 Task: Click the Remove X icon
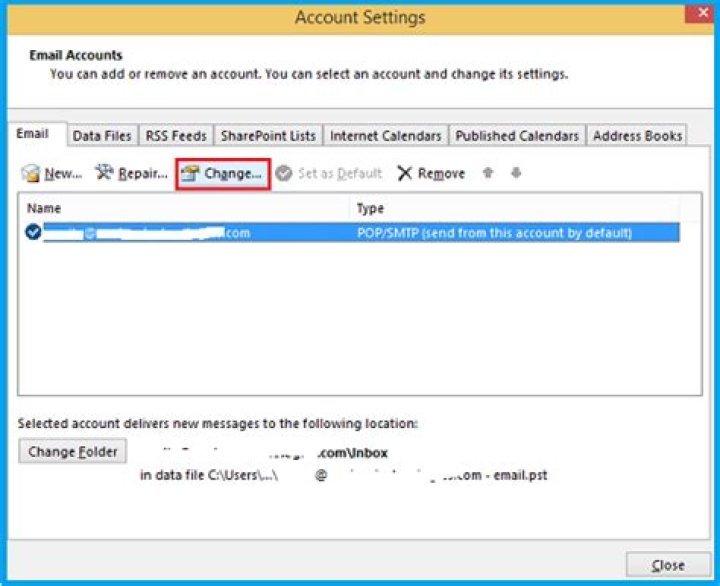(404, 174)
